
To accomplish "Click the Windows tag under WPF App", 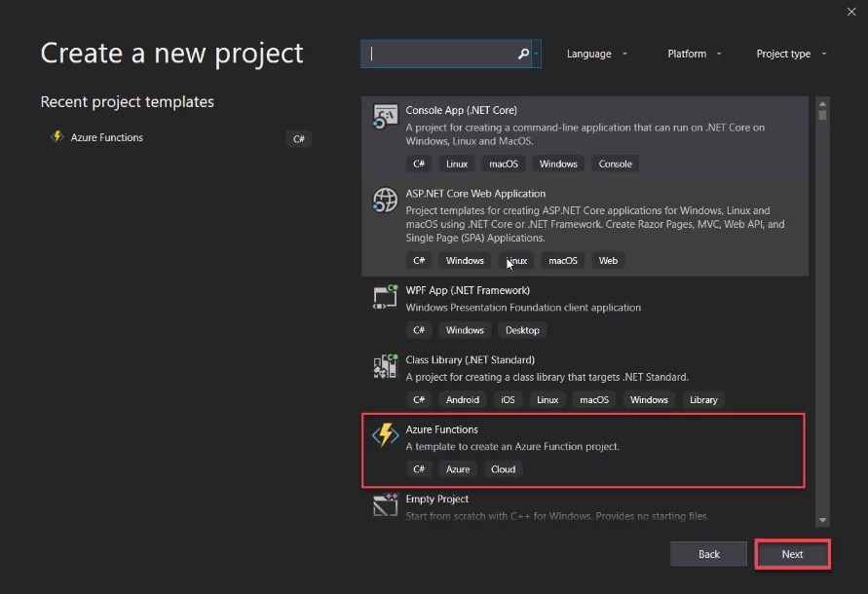I will click(x=465, y=330).
